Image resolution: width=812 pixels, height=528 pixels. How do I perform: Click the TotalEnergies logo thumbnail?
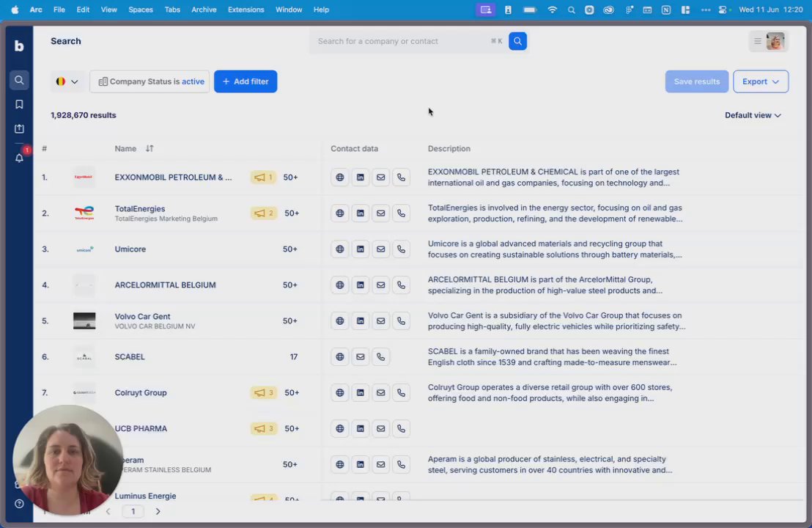click(x=84, y=213)
